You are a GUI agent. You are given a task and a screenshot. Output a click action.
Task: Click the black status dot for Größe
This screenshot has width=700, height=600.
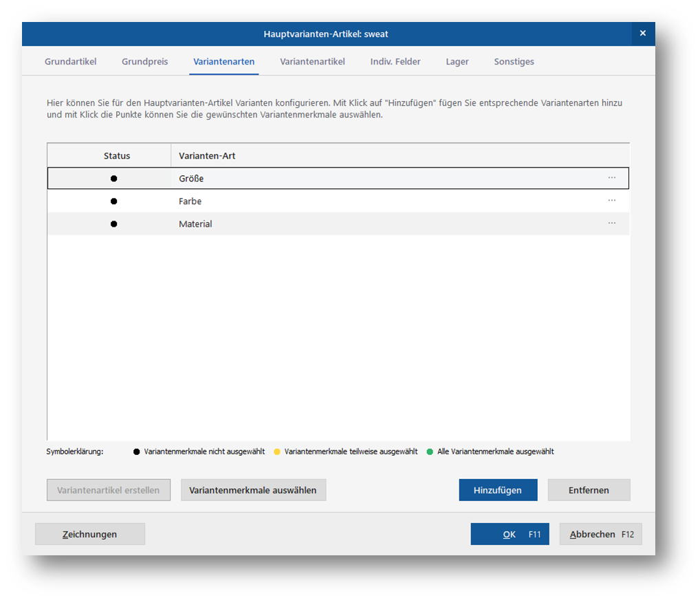(x=114, y=179)
